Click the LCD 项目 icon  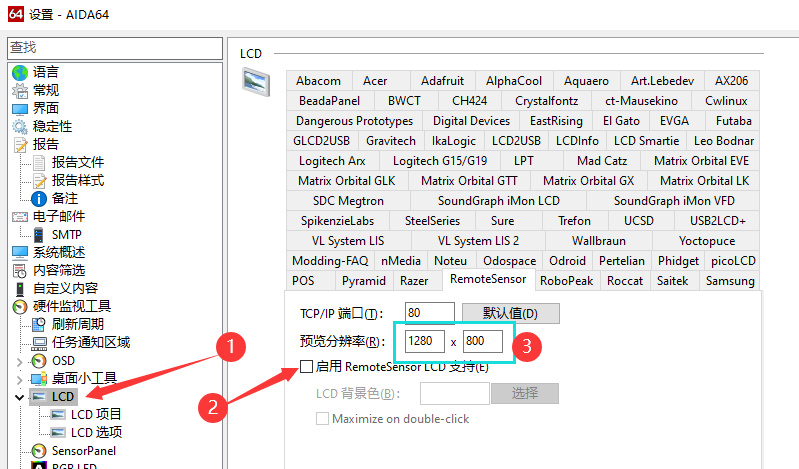click(58, 415)
